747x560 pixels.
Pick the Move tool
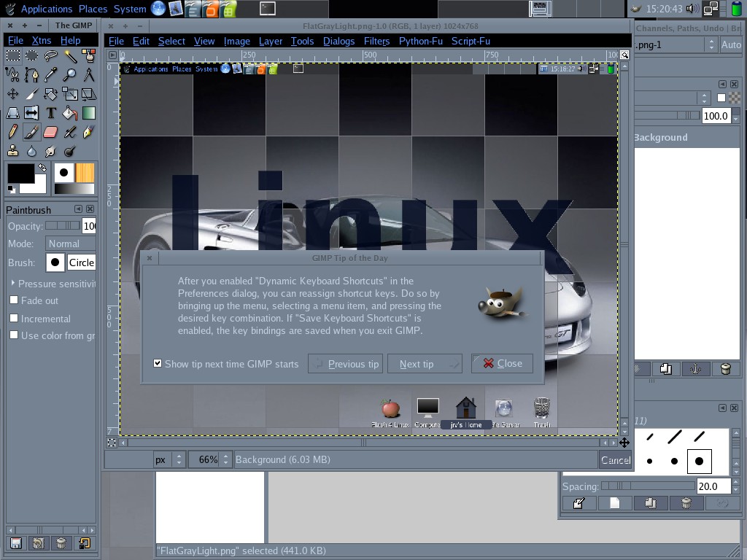pyautogui.click(x=13, y=94)
